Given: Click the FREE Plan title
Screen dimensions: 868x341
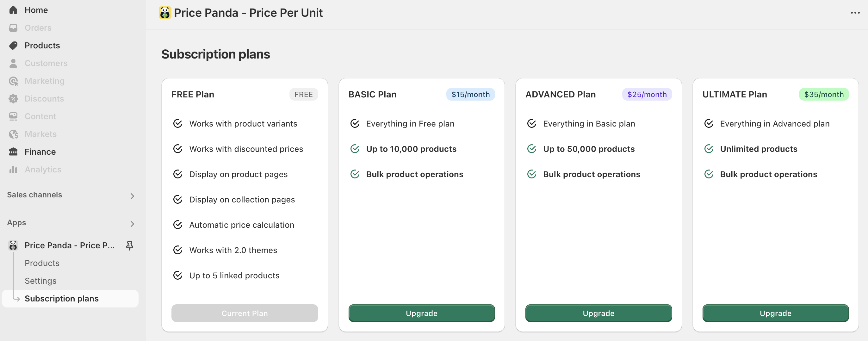Looking at the screenshot, I should (x=193, y=94).
